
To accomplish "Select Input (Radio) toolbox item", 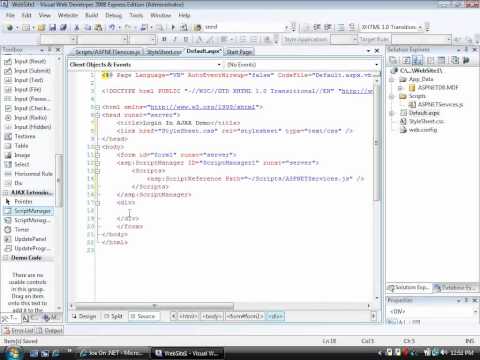I will tap(28, 118).
